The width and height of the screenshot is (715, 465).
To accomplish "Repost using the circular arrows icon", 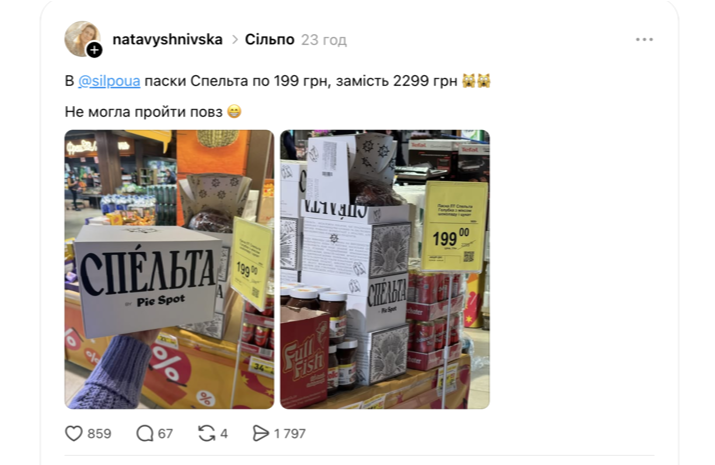I will (x=207, y=433).
